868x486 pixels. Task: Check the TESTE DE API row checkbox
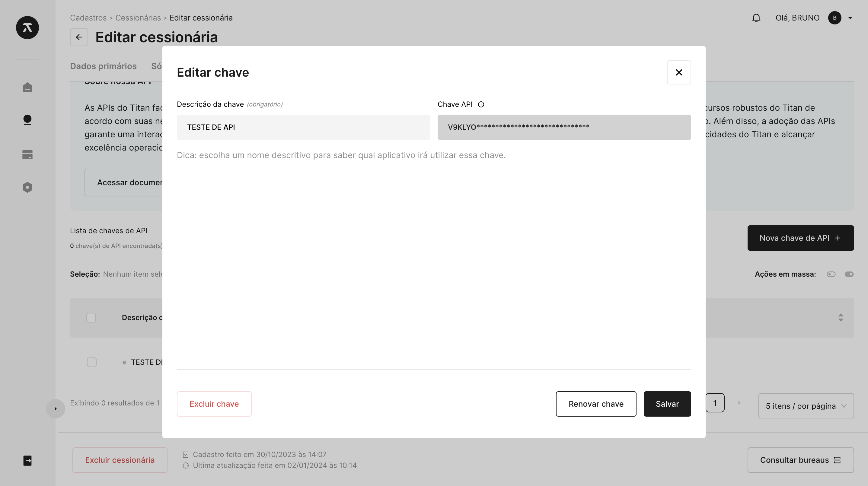click(x=92, y=362)
